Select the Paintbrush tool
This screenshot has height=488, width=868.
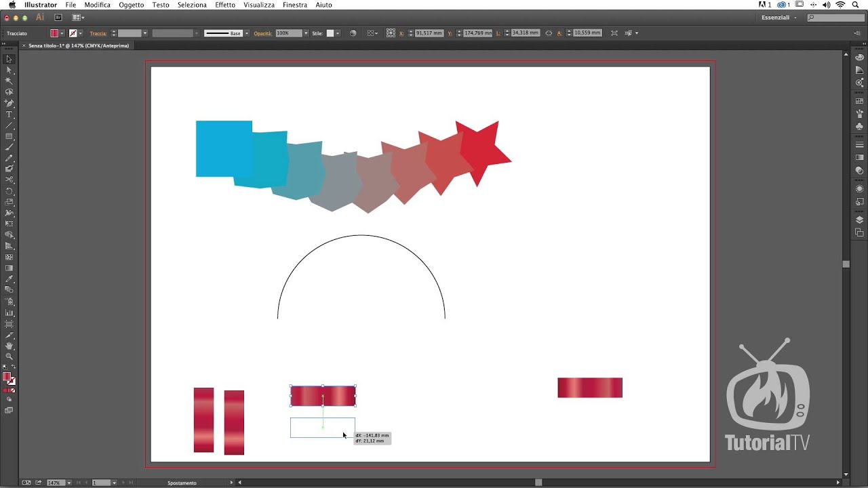point(9,147)
